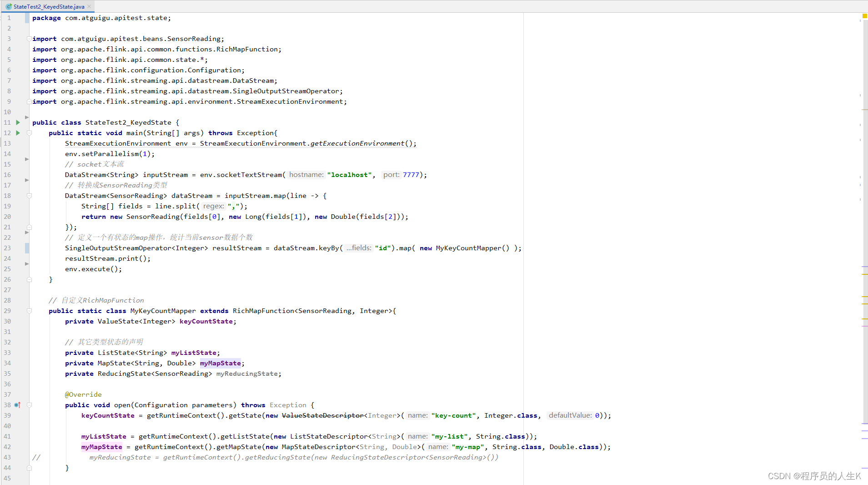Collapse the MyKeyCountMapper class at line 29
This screenshot has height=485, width=868.
point(29,311)
